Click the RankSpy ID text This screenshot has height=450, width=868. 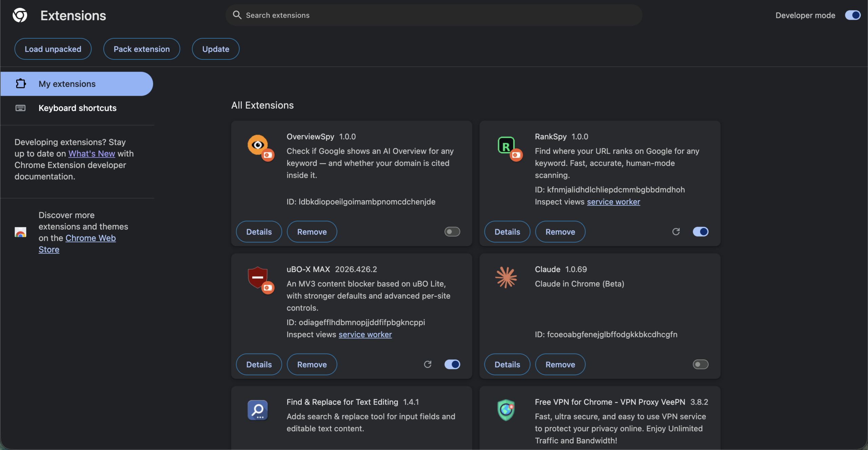(610, 189)
